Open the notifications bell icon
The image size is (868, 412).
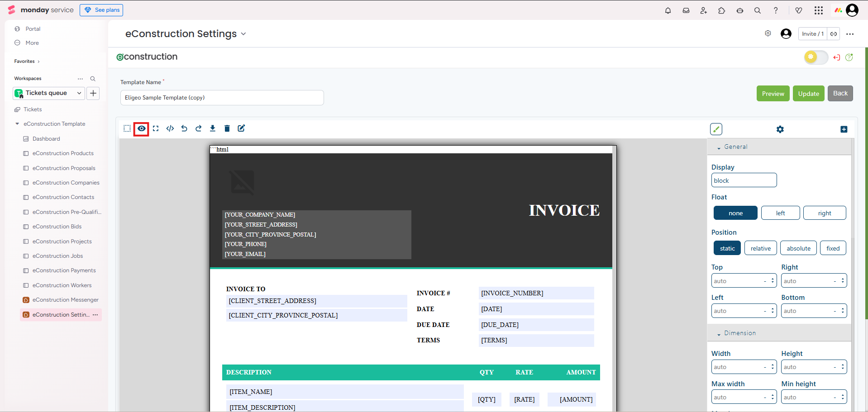pos(668,10)
